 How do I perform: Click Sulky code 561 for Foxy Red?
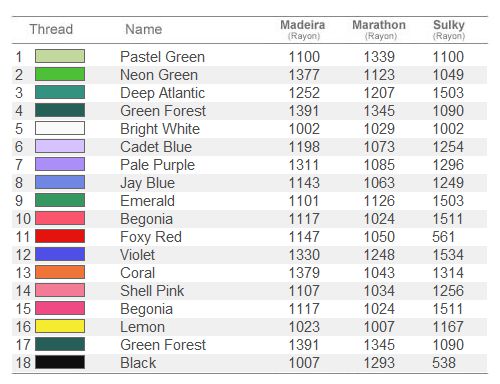tap(444, 237)
